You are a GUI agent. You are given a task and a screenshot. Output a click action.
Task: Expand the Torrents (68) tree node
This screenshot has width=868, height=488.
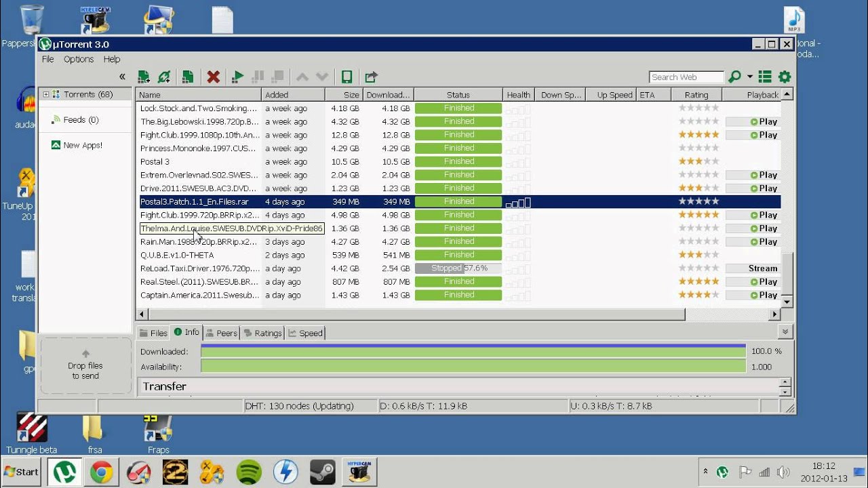click(46, 94)
